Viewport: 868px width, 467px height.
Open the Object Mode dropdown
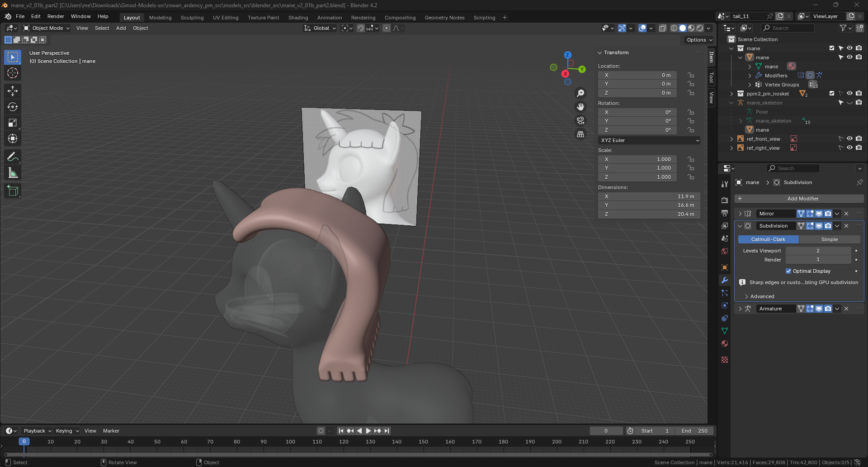(x=46, y=28)
